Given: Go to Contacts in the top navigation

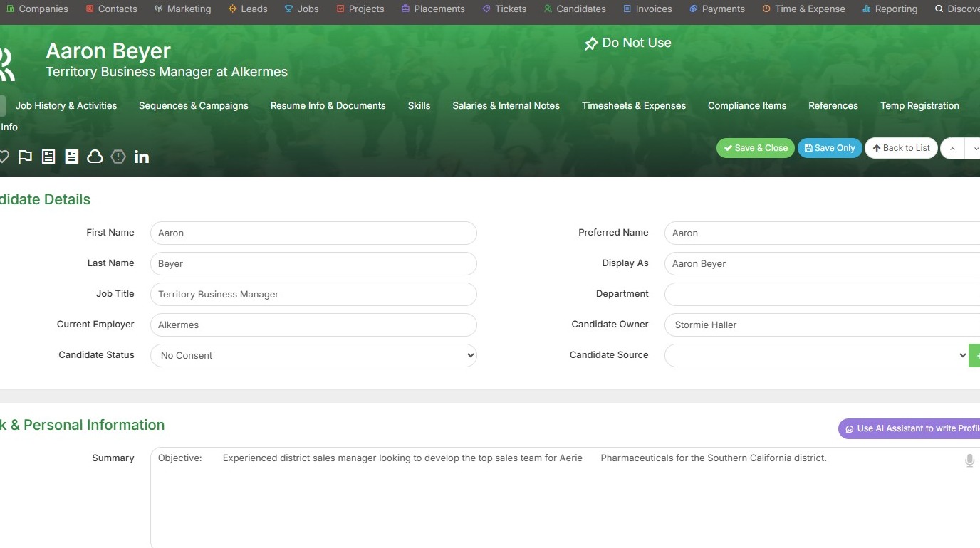Looking at the screenshot, I should [x=111, y=9].
